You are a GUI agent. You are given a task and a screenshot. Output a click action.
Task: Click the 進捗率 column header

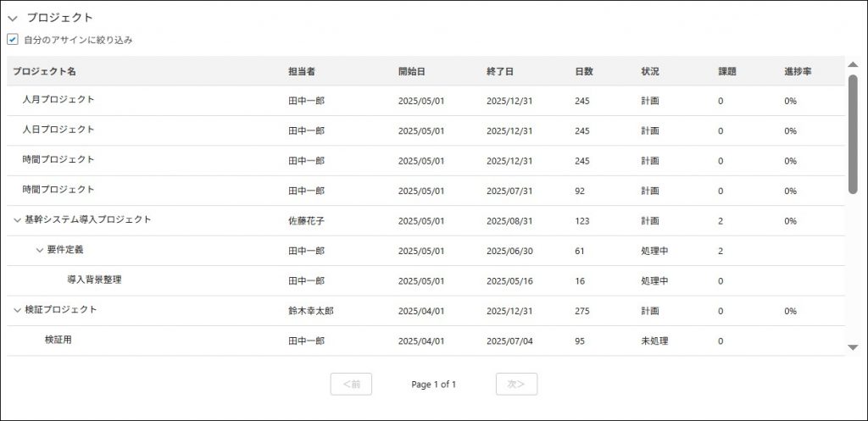[798, 71]
